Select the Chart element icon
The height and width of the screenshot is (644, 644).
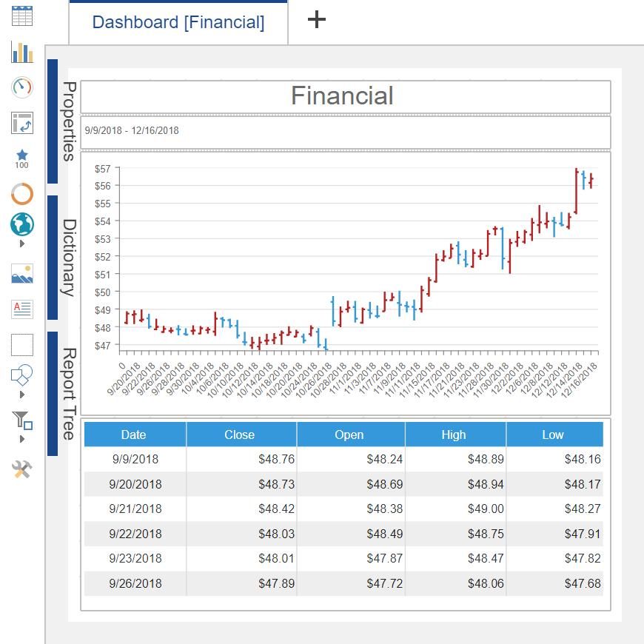click(22, 52)
